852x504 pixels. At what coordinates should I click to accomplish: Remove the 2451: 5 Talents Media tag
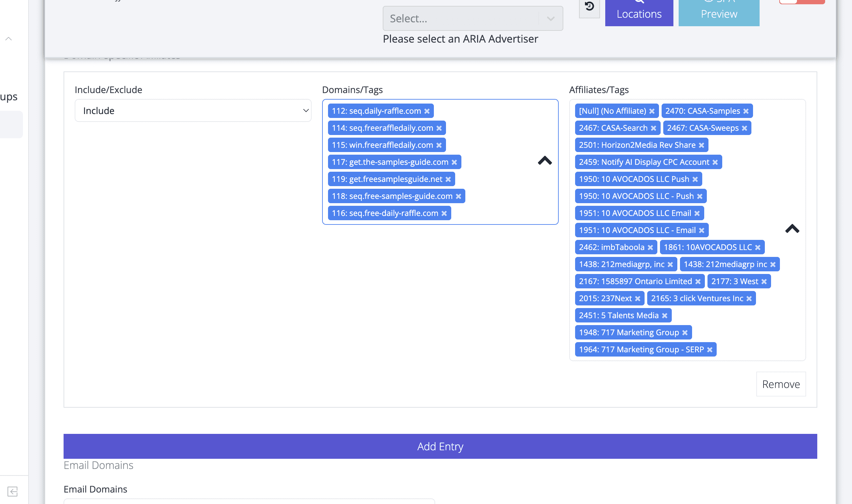tap(665, 316)
